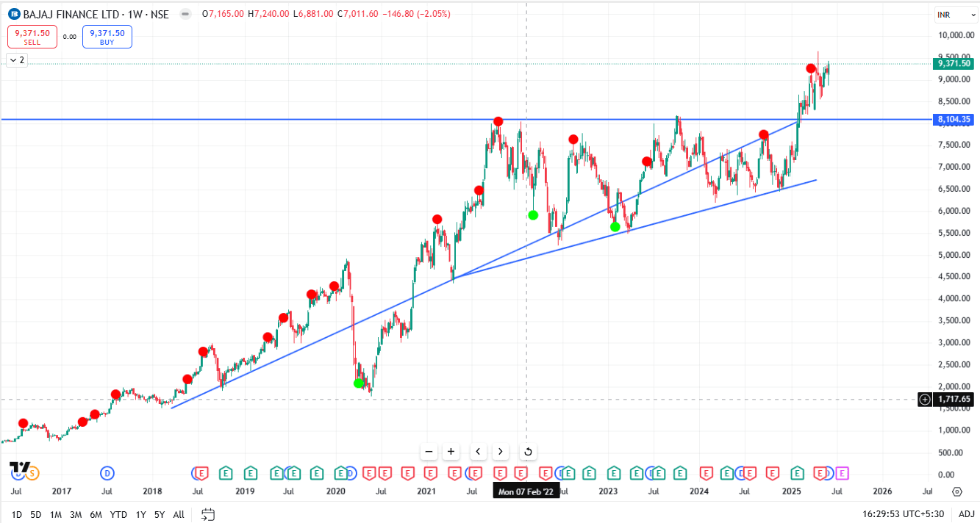The width and height of the screenshot is (980, 523).
Task: Select the red dot on the 8,104 line
Action: click(x=498, y=121)
